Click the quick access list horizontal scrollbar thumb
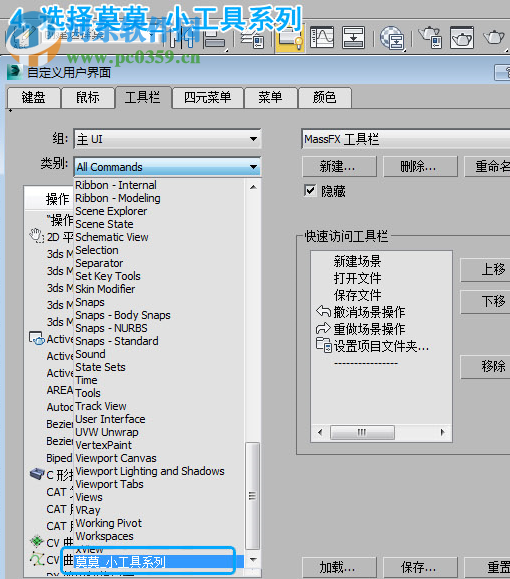Viewport: 510px width, 579px height. click(x=362, y=432)
